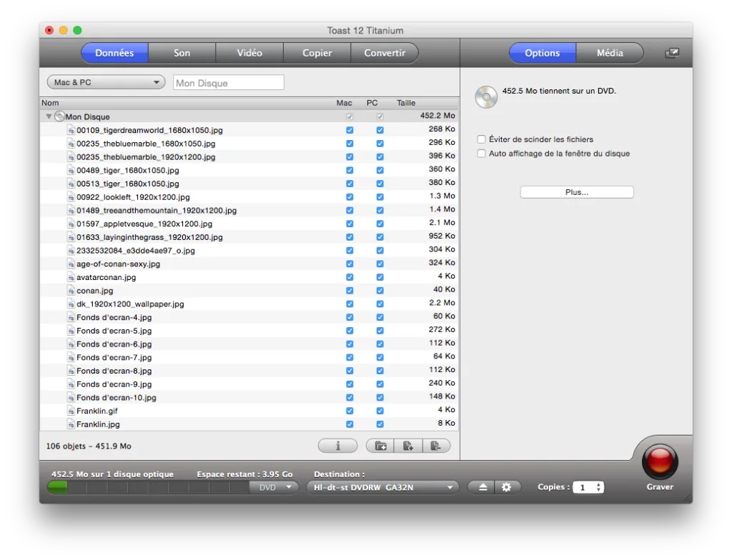Type a name in the Mon Disque field
The height and width of the screenshot is (560, 732).
pyautogui.click(x=228, y=82)
